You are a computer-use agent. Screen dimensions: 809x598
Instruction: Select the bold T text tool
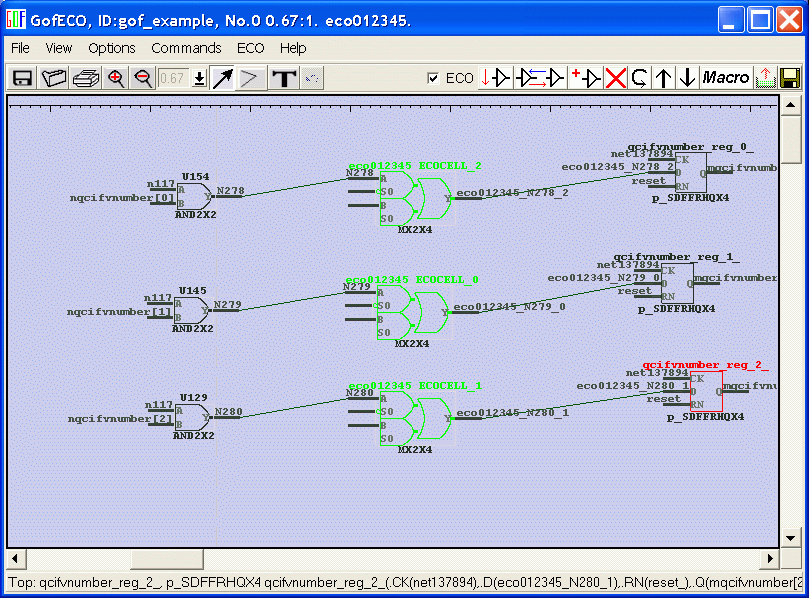pyautogui.click(x=284, y=78)
